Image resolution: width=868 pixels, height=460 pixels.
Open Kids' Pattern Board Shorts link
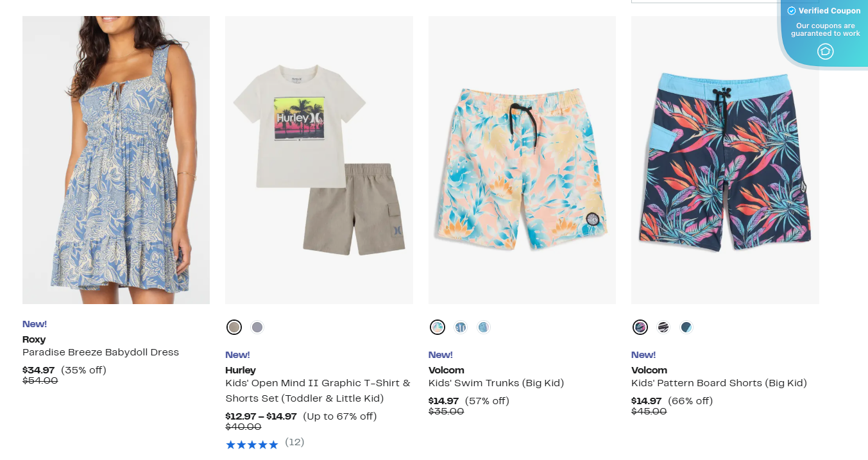point(719,383)
